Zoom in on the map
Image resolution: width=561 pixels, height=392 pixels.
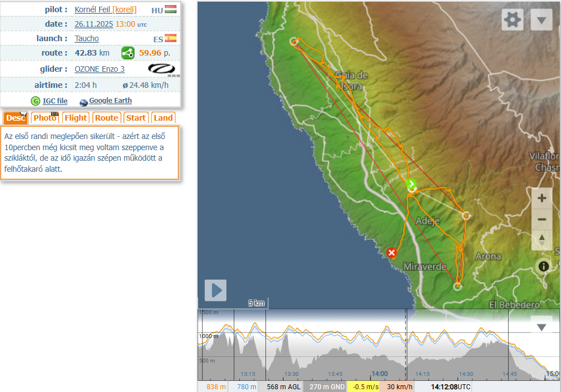click(x=542, y=198)
